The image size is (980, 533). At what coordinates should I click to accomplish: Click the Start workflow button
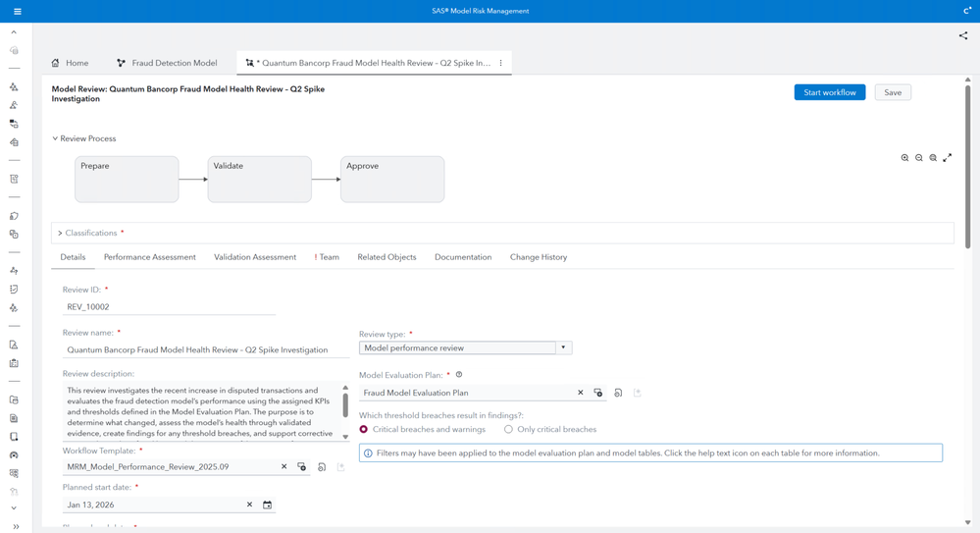click(x=829, y=92)
